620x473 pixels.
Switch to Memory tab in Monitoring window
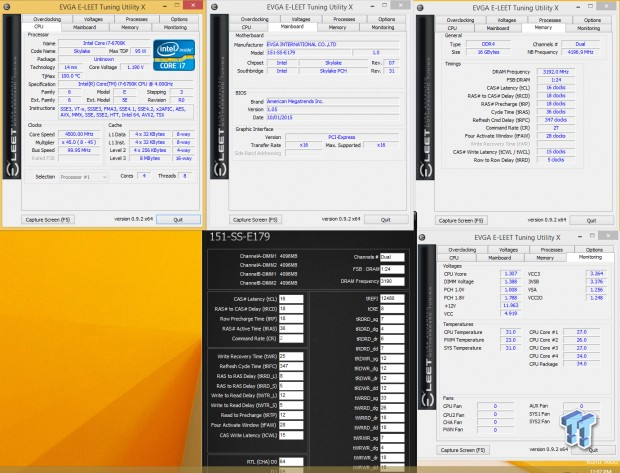[545, 257]
